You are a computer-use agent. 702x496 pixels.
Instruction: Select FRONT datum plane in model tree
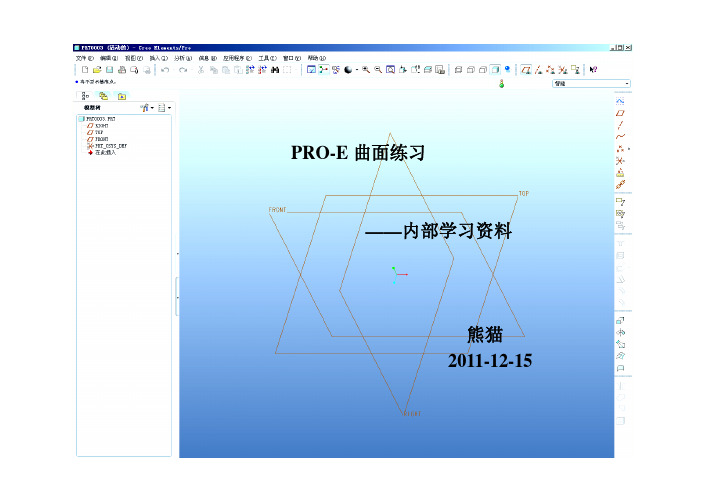[x=98, y=139]
